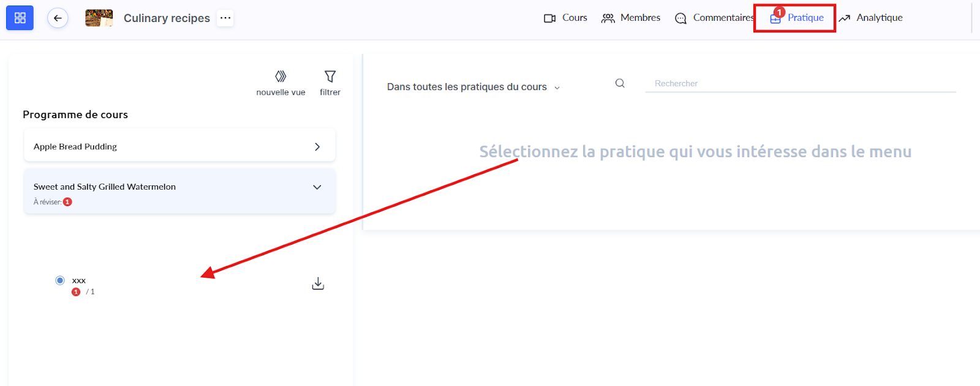Click the 'À réviser' count badge
This screenshot has height=386, width=980.
(68, 202)
